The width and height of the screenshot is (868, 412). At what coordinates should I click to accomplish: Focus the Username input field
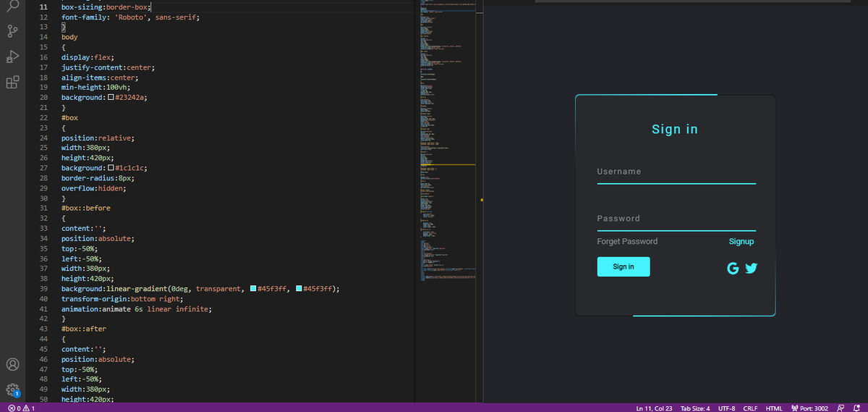coord(676,172)
